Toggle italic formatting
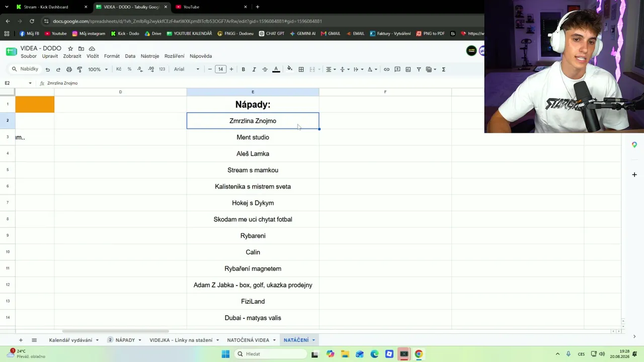 254,69
